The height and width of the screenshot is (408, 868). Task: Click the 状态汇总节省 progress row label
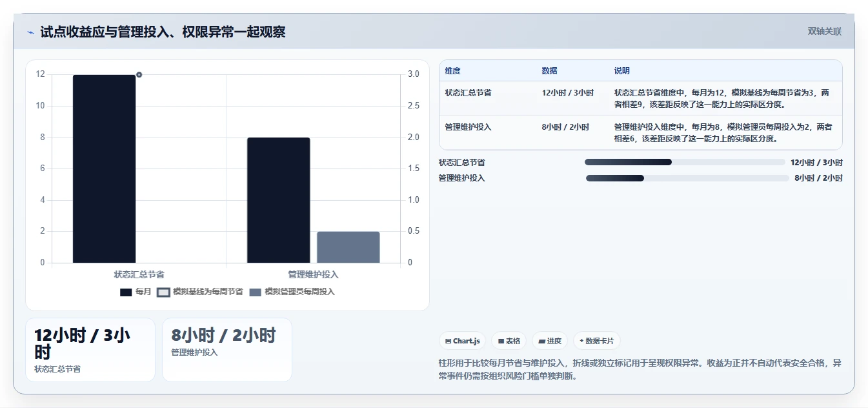point(462,163)
